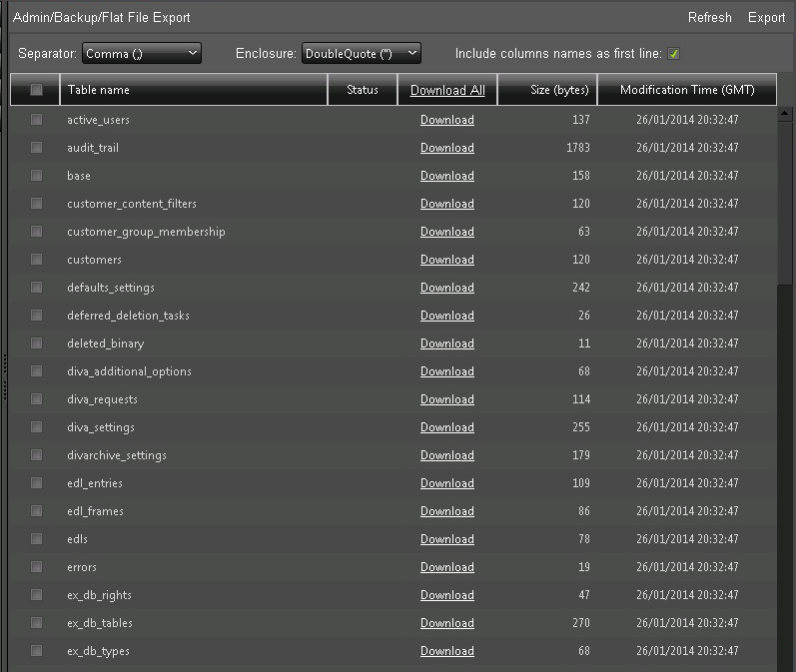The image size is (796, 672).
Task: Click the scrollbar up arrow
Action: [784, 114]
